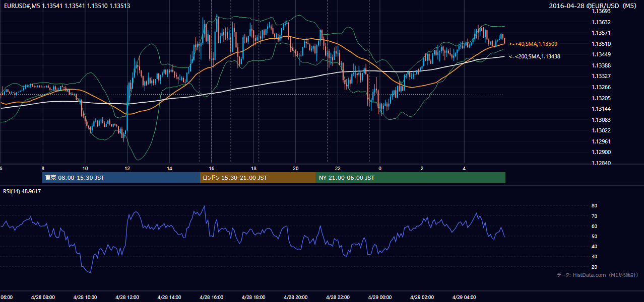Click the 4/28 08:00 time axis label

(x=43, y=297)
